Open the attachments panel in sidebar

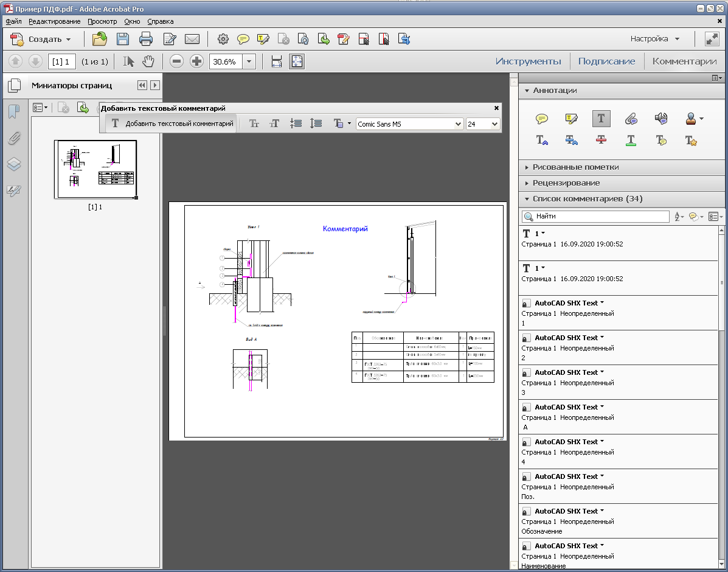pyautogui.click(x=14, y=138)
